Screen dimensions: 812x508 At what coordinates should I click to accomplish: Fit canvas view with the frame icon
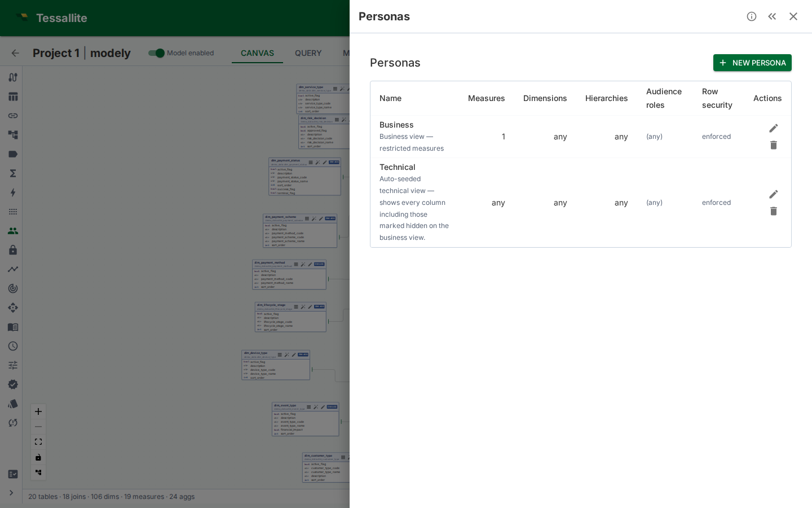pyautogui.click(x=38, y=442)
